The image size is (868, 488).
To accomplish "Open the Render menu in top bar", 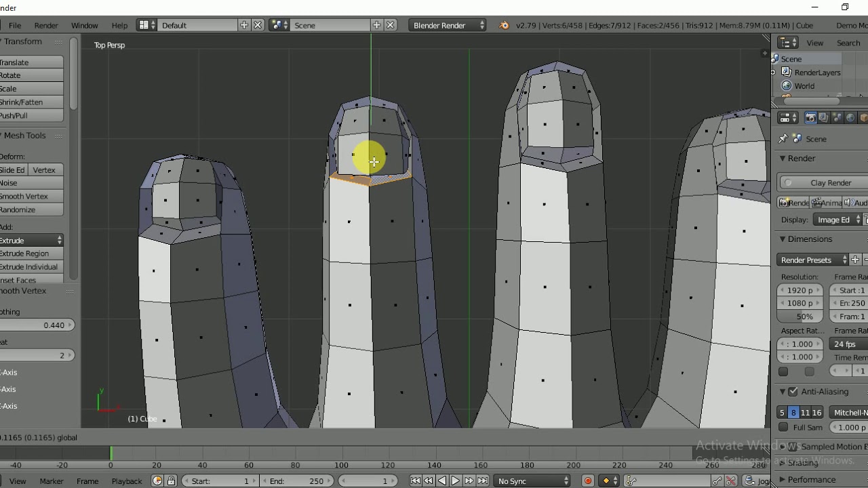I will [46, 25].
